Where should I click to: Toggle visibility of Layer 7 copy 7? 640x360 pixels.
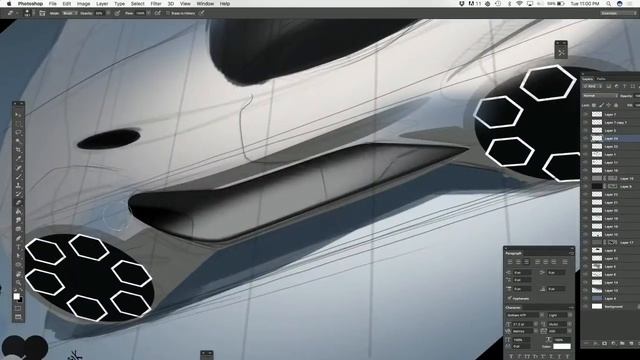(586, 122)
